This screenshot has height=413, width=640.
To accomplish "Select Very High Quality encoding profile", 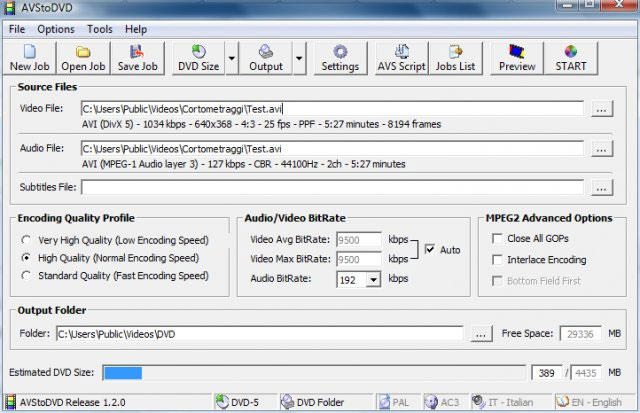I will (26, 240).
